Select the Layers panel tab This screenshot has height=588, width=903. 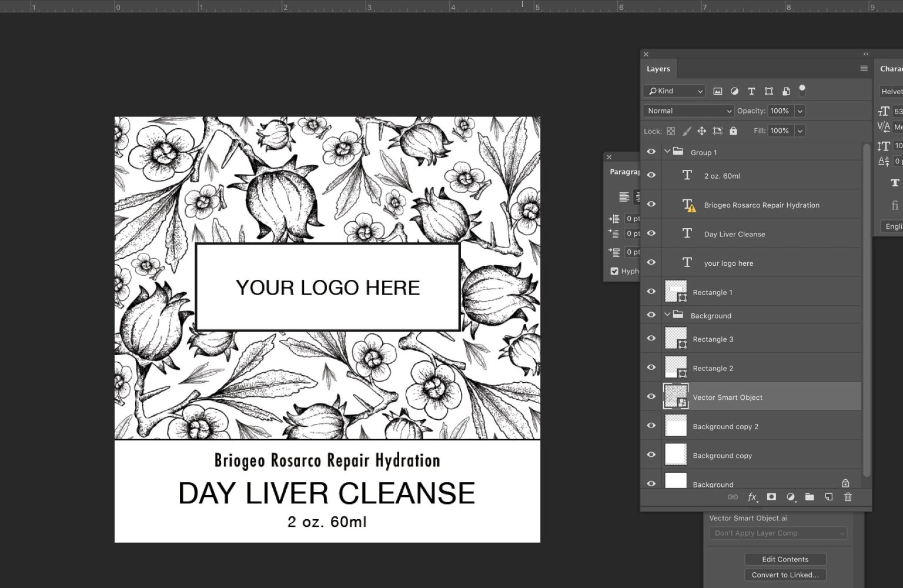tap(658, 69)
